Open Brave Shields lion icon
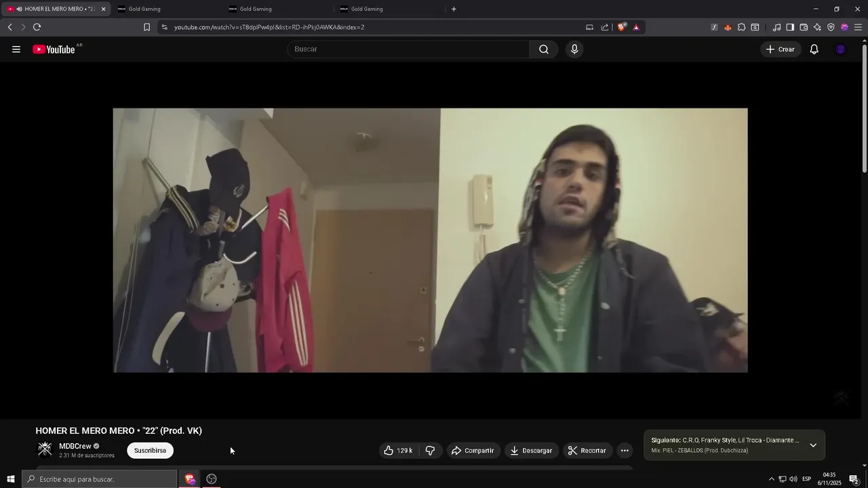This screenshot has height=488, width=868. (621, 27)
